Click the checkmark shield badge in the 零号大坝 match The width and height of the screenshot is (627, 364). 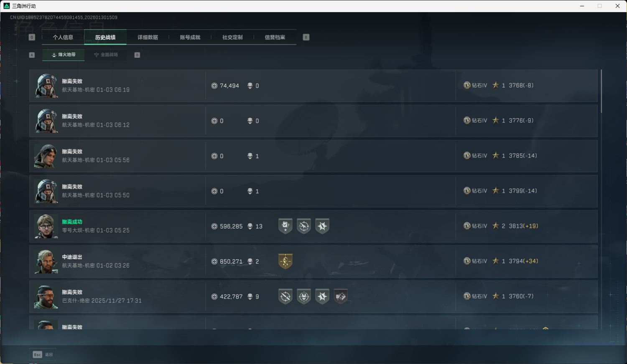(x=285, y=226)
